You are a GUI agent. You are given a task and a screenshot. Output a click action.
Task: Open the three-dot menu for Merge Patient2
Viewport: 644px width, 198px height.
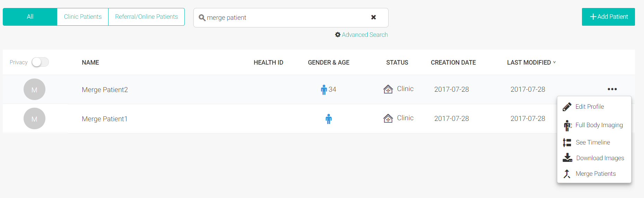click(x=612, y=89)
